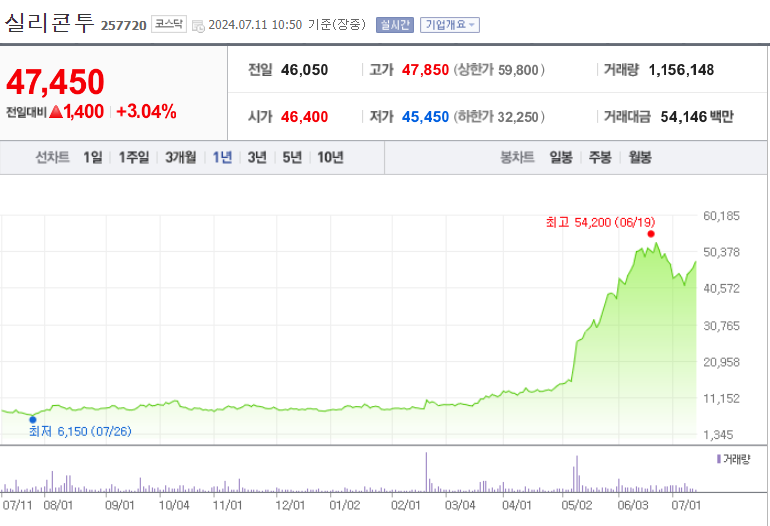Click the change rate +3.04%
This screenshot has height=526, width=770.
coord(146,111)
